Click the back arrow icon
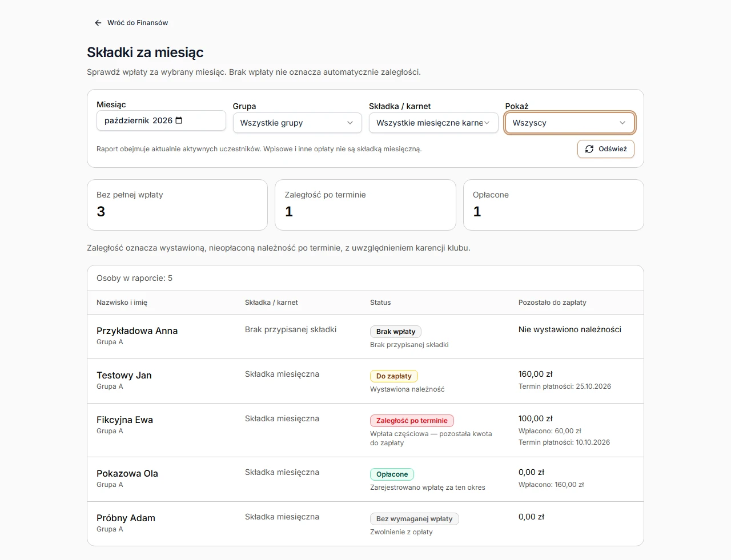Screen dimensions: 731x560 (x=98, y=23)
